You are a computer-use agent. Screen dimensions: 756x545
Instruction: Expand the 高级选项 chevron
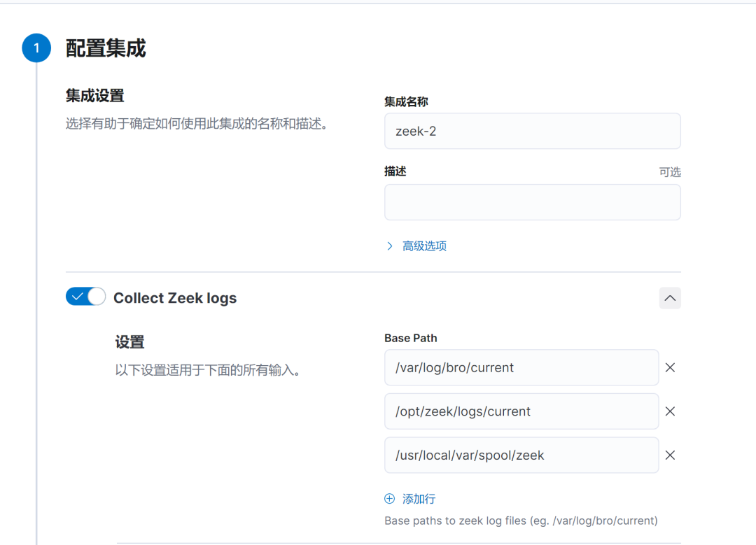point(390,246)
